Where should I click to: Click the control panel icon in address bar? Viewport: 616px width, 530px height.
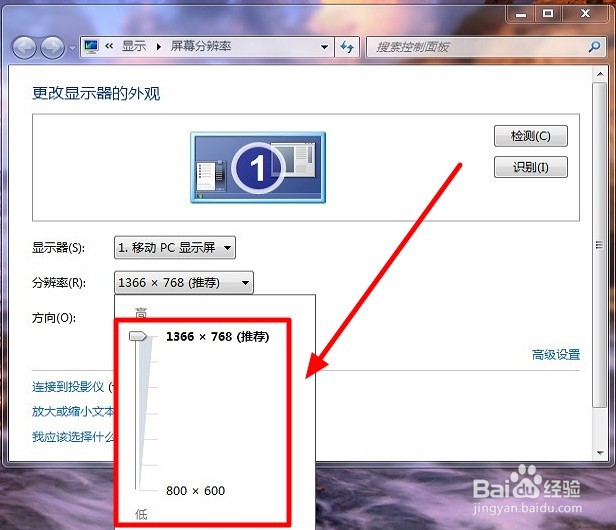click(x=91, y=46)
